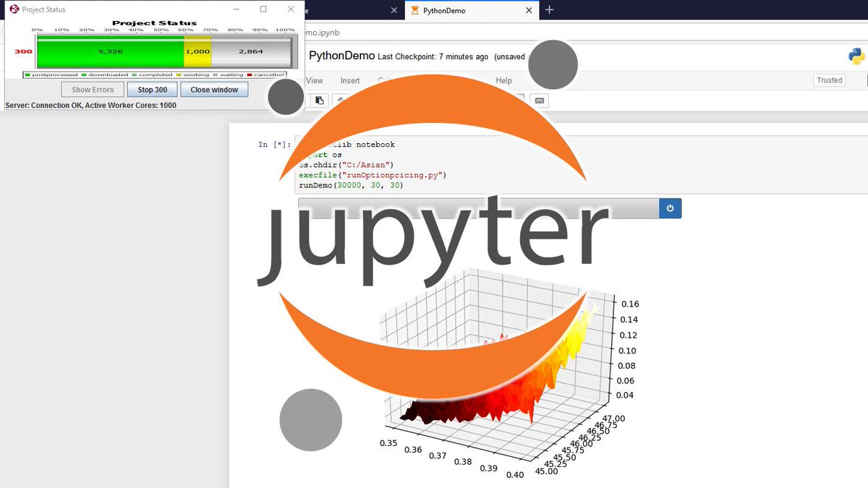The height and width of the screenshot is (488, 868).
Task: Click the runDemo(30000, 30, 30) code line
Action: [351, 185]
